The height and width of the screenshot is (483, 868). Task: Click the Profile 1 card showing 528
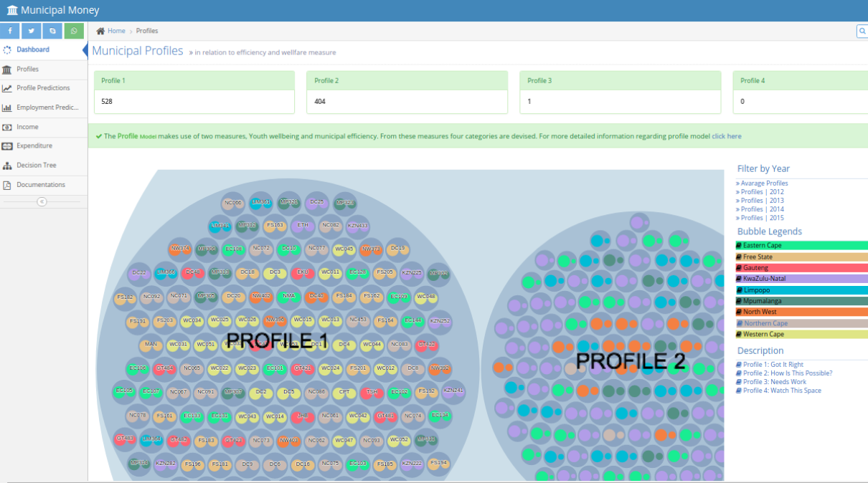click(194, 92)
